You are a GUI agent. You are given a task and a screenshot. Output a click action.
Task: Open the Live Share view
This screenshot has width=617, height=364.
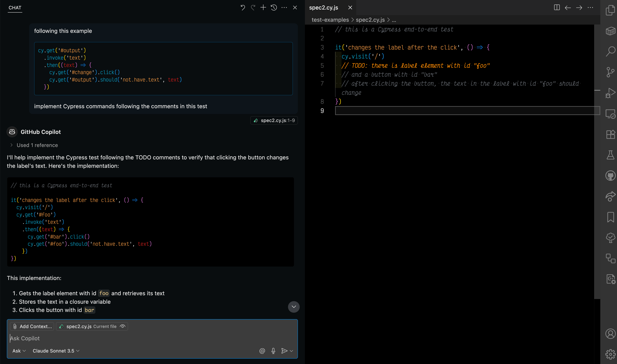click(610, 197)
